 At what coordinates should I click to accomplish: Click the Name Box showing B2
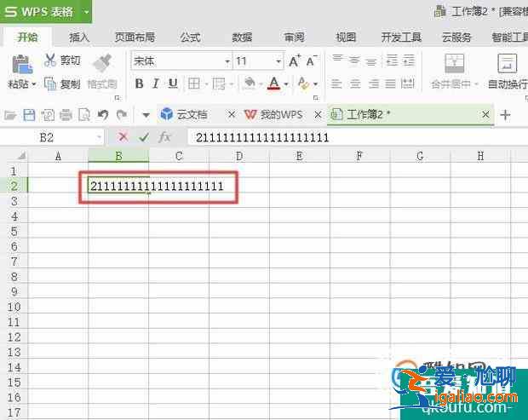47,137
